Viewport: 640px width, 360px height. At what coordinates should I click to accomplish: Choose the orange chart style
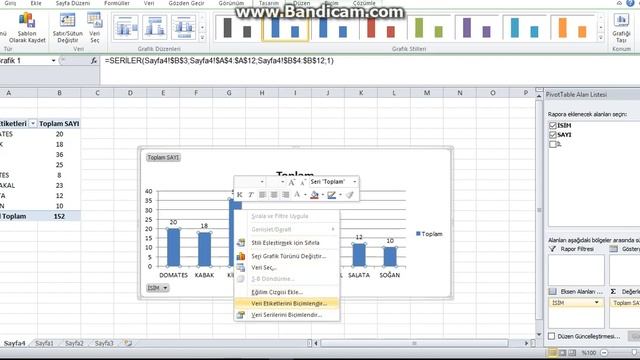point(572,28)
